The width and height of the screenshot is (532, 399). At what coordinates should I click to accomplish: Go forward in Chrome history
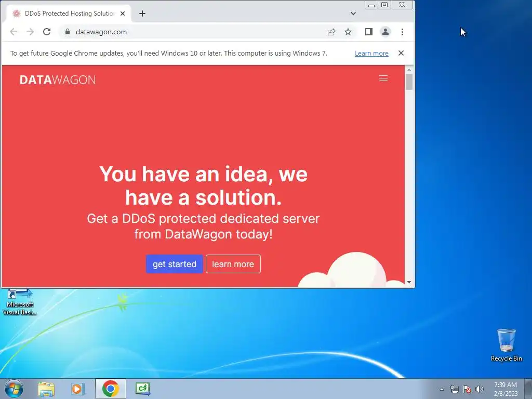coord(30,32)
